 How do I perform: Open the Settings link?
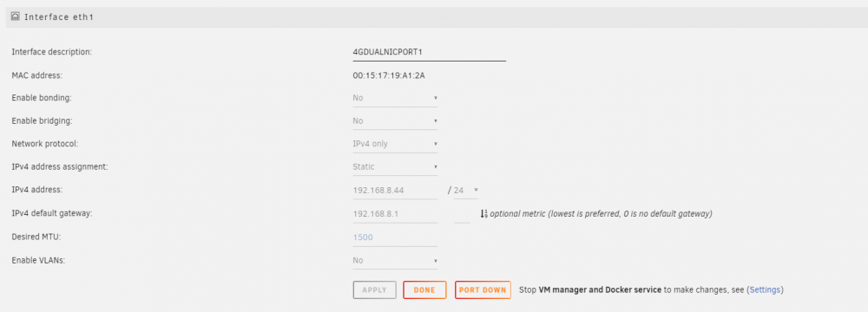pos(765,289)
